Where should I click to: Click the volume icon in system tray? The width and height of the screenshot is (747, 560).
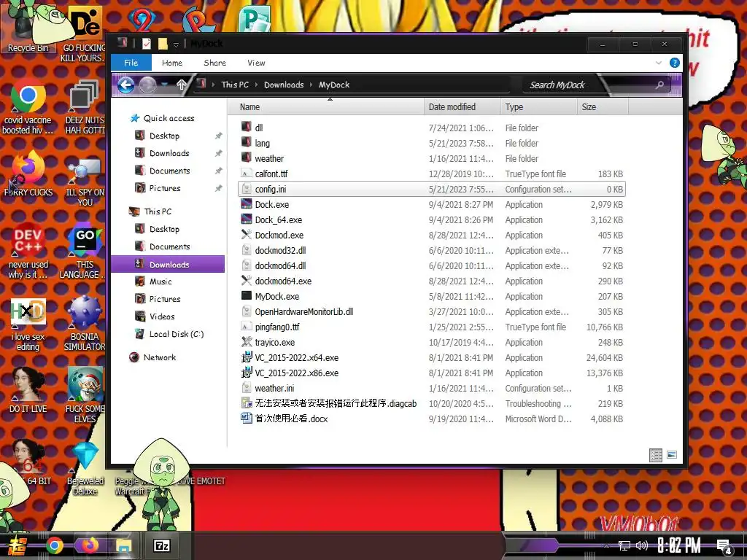tap(642, 545)
